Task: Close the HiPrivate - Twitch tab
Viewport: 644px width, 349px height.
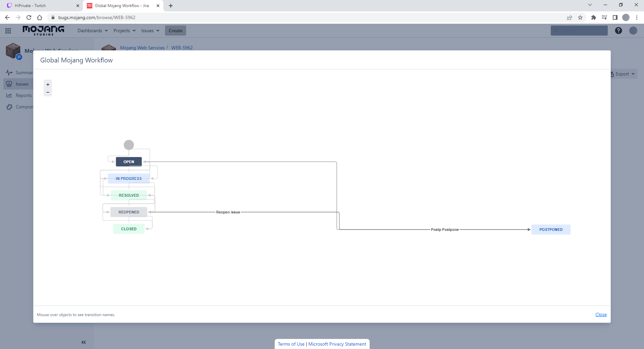Action: point(78,6)
